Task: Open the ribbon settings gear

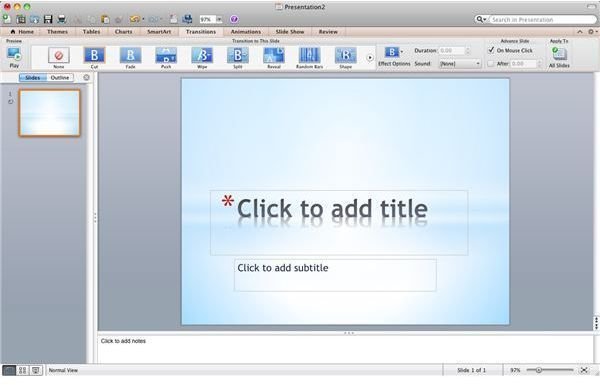Action: [x=592, y=32]
